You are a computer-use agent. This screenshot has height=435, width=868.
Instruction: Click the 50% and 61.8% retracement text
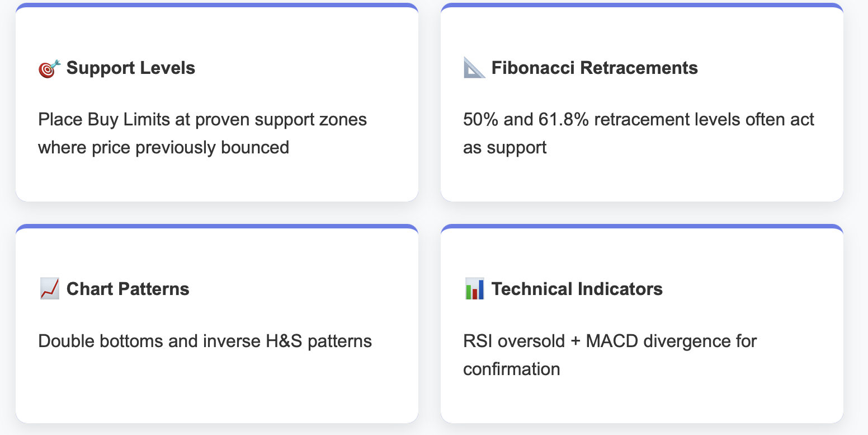(x=639, y=133)
